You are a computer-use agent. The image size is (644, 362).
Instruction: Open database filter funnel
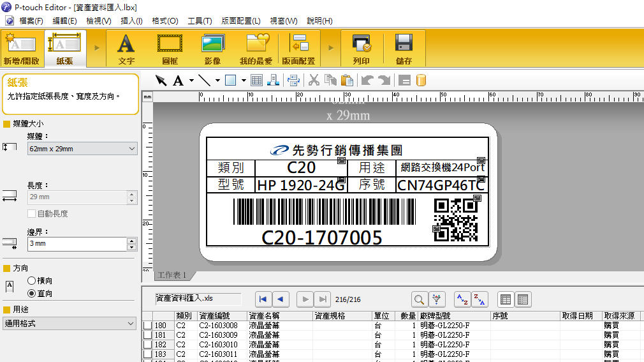coord(437,299)
